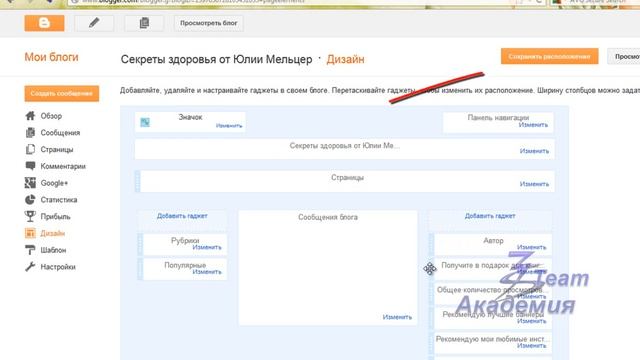Screen dimensions: 640x360
Task: Click the Комментарии speech bubble icon
Action: pos(30,166)
